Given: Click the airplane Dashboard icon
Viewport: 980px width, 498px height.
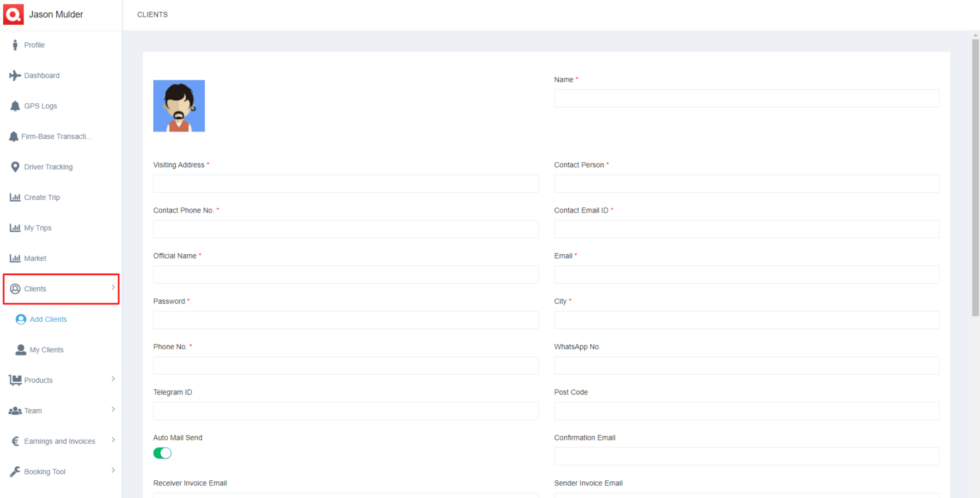Looking at the screenshot, I should click(x=14, y=75).
